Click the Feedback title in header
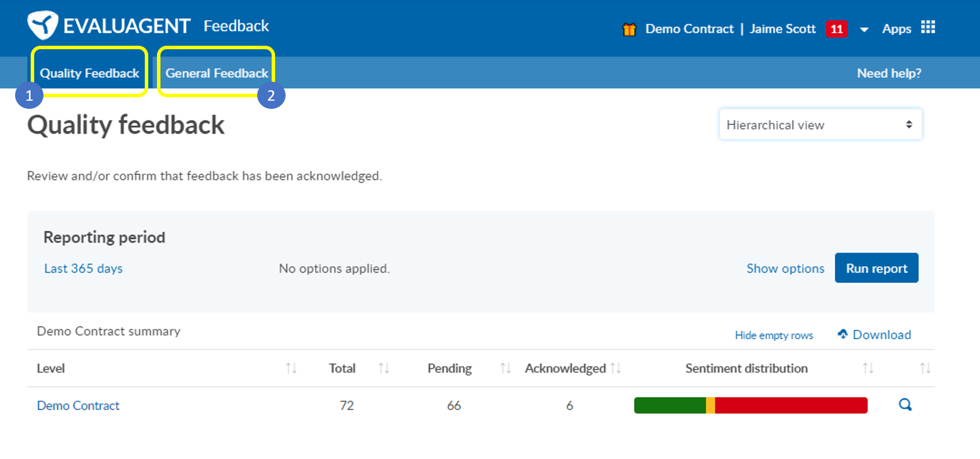The height and width of the screenshot is (459, 980). point(236,26)
